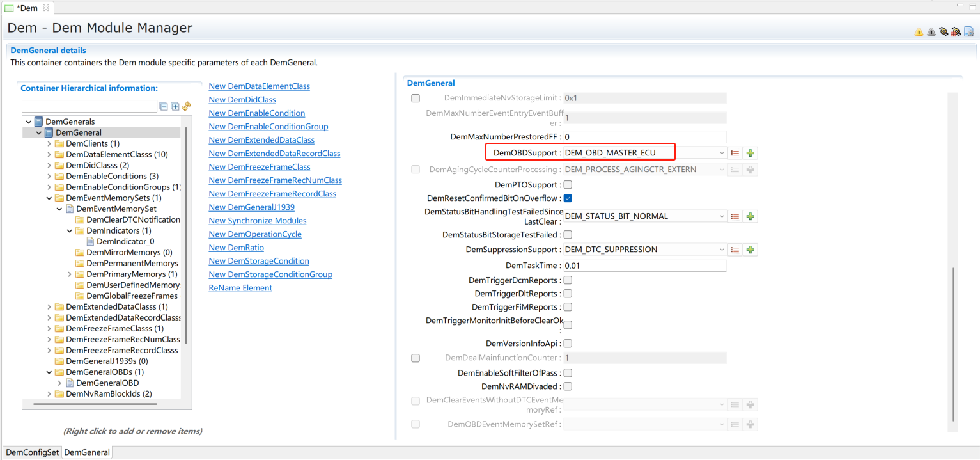Expand all tree nodes with plus icon

[x=175, y=106]
